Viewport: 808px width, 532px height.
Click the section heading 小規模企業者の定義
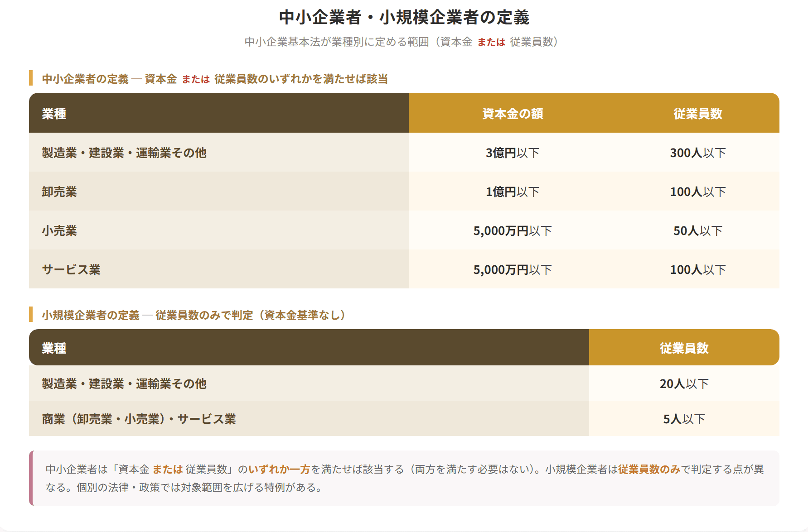click(x=196, y=315)
